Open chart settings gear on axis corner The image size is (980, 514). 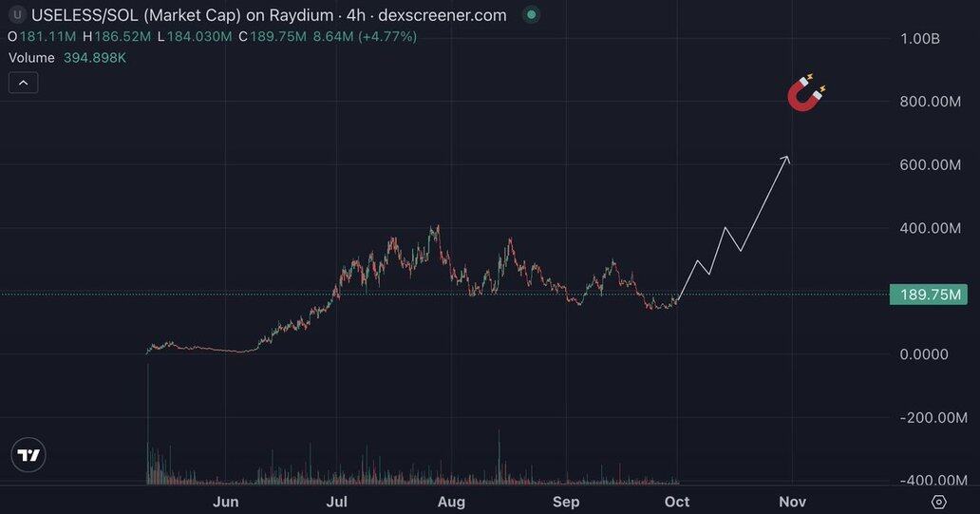tap(938, 502)
